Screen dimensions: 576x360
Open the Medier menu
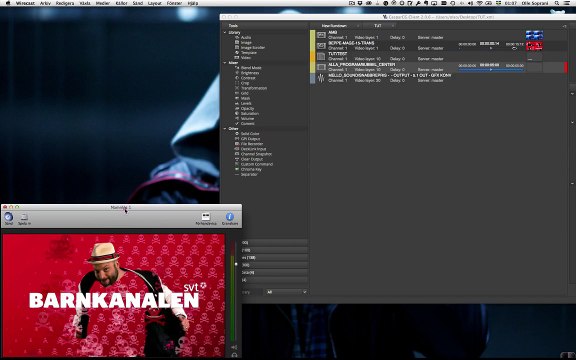(102, 3)
